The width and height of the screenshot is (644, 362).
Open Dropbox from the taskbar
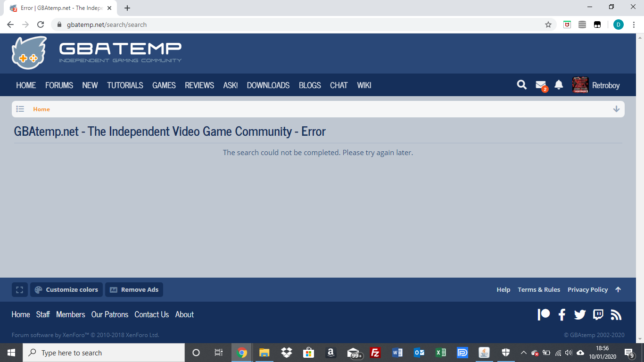coord(286,353)
